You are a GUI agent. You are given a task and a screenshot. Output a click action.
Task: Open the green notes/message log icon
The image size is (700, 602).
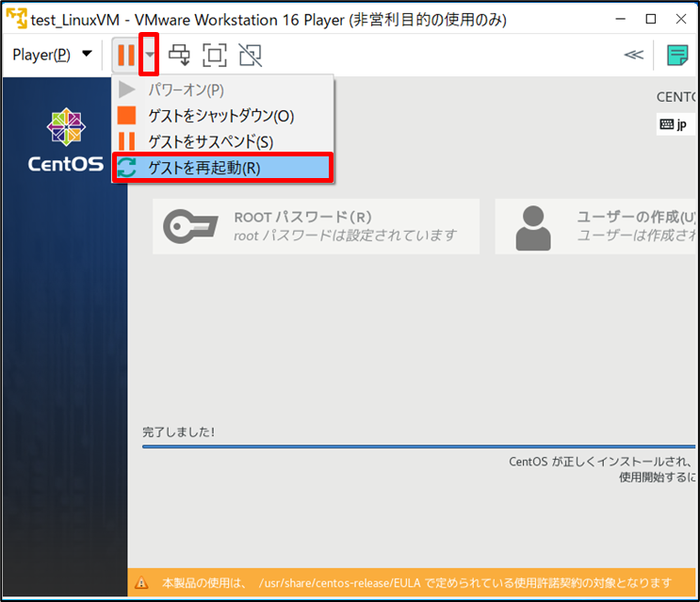pyautogui.click(x=677, y=55)
